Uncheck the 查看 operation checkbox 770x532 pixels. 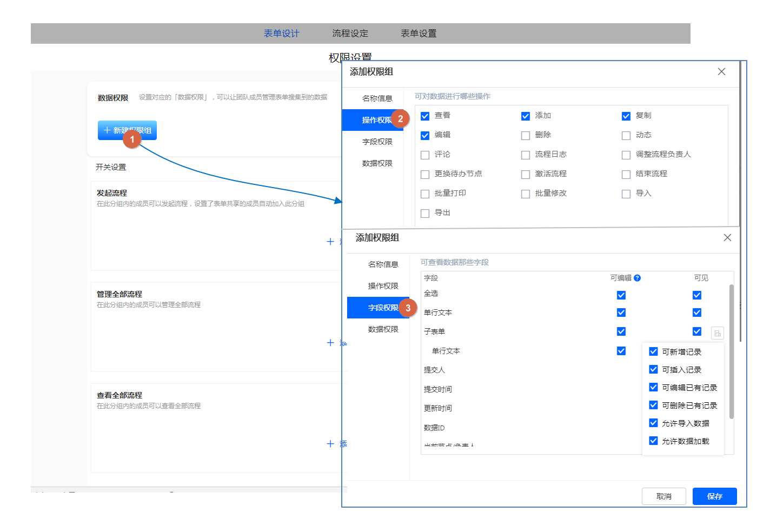(x=425, y=116)
